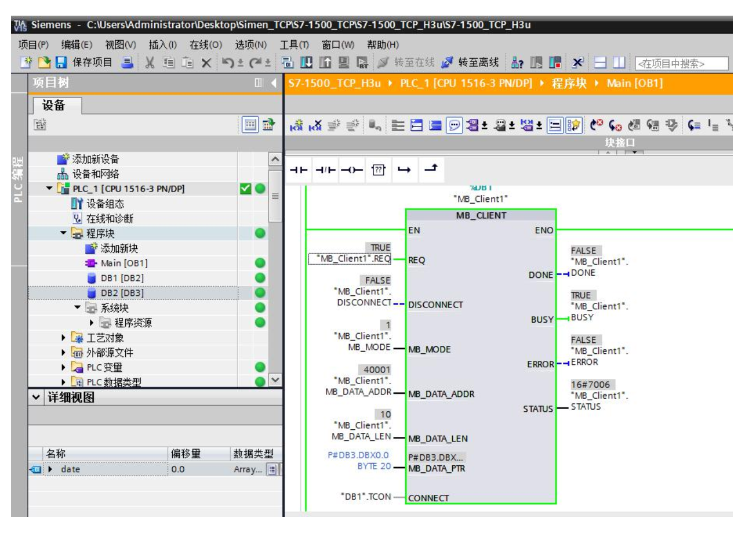Screen dimensions: 756x539
Task: Expand the PLC 数据类型 folder
Action: (63, 382)
